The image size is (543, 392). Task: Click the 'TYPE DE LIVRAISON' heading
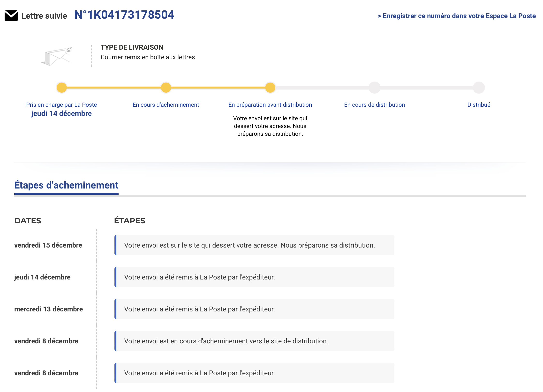132,47
